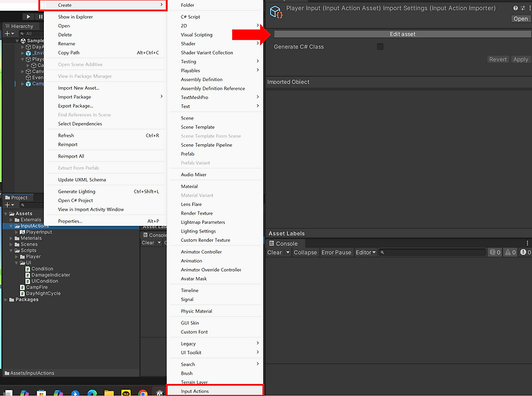This screenshot has width=532, height=396.
Task: Open the Clear dropdown in Console
Action: pos(287,252)
